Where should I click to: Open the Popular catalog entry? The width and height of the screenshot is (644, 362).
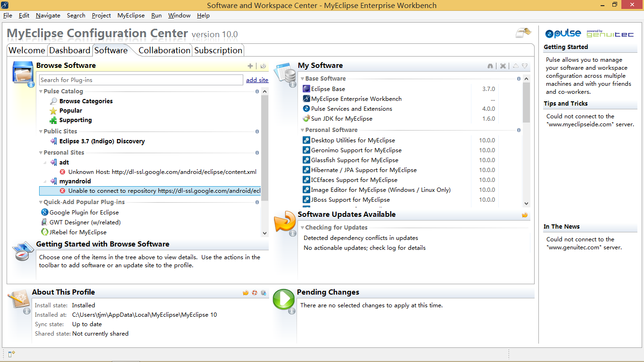click(71, 111)
